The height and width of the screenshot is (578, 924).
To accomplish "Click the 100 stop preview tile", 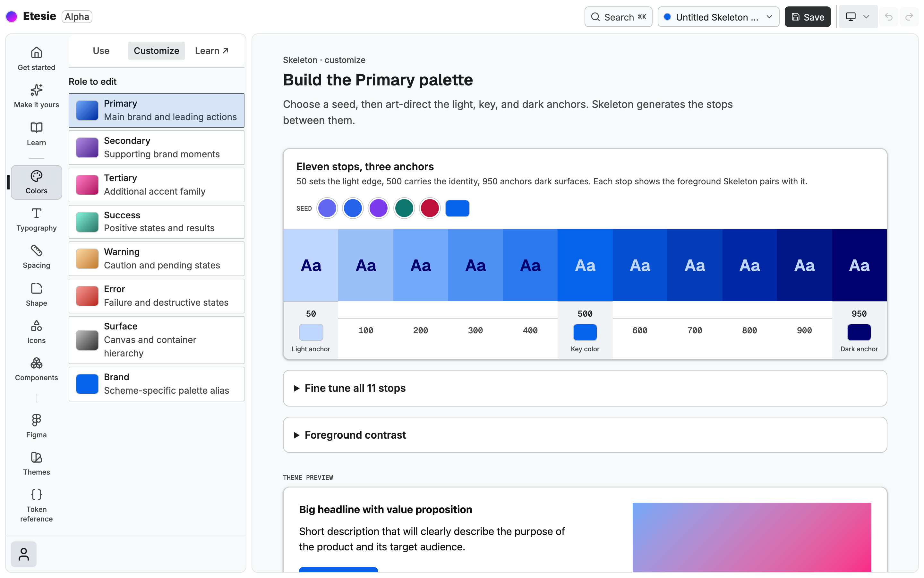I will (366, 265).
